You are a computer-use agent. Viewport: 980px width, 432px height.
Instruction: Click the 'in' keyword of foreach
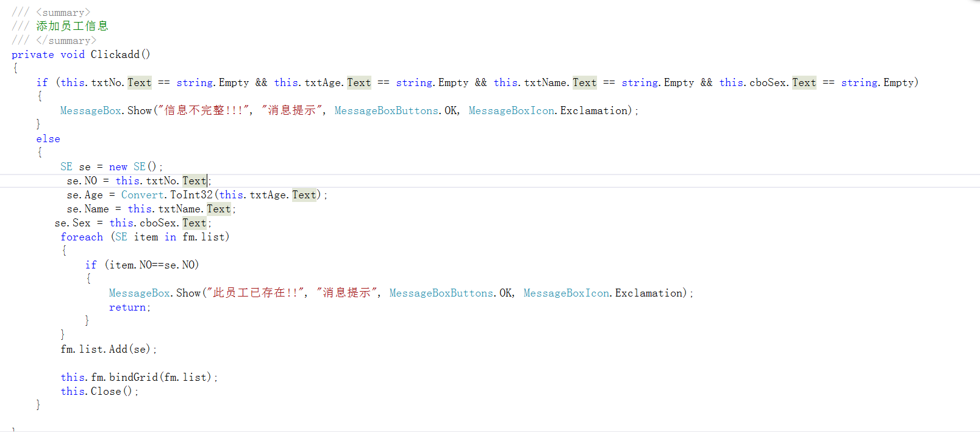point(170,237)
